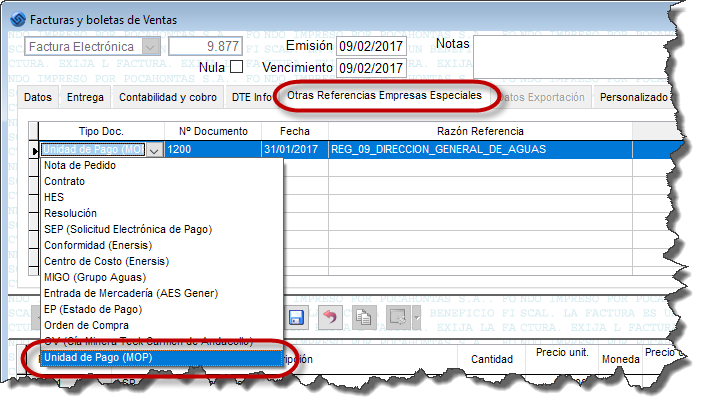The width and height of the screenshot is (711, 412).
Task: Click the Nº Documento column header
Action: 213,131
